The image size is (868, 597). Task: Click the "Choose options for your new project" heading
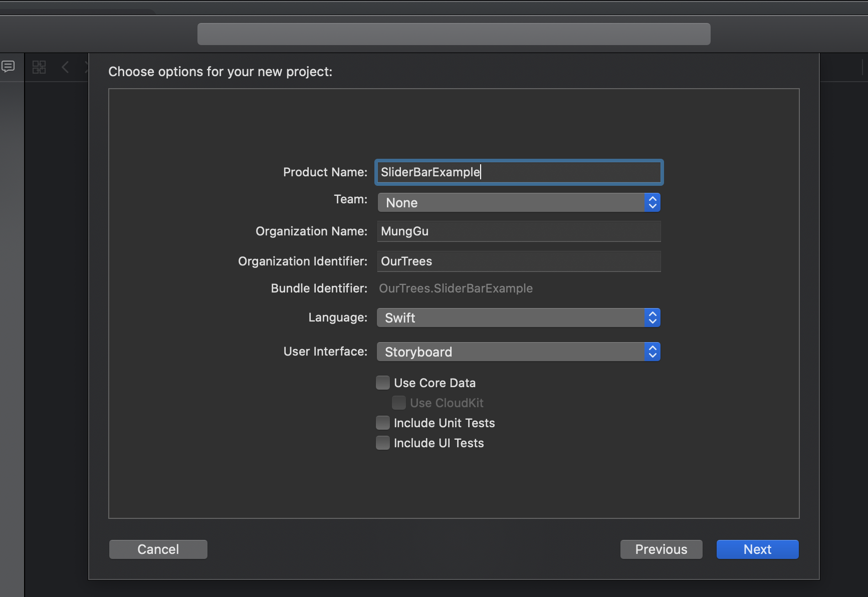220,72
